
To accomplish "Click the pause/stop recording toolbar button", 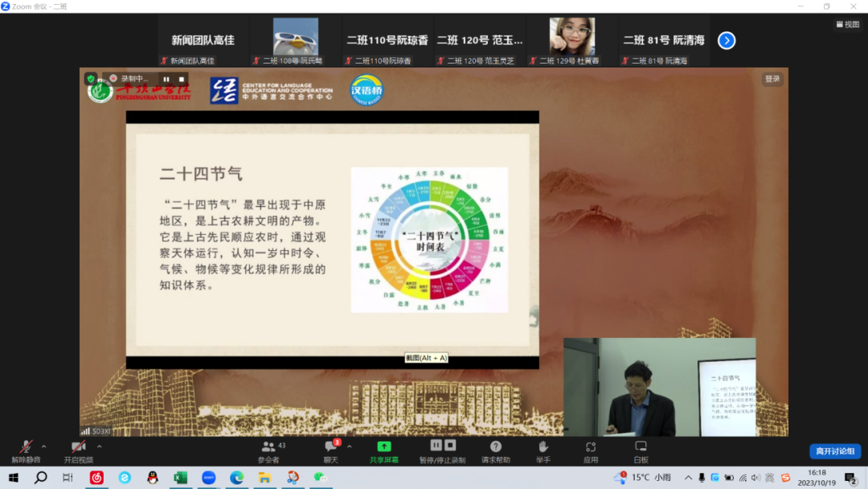I will [x=443, y=450].
